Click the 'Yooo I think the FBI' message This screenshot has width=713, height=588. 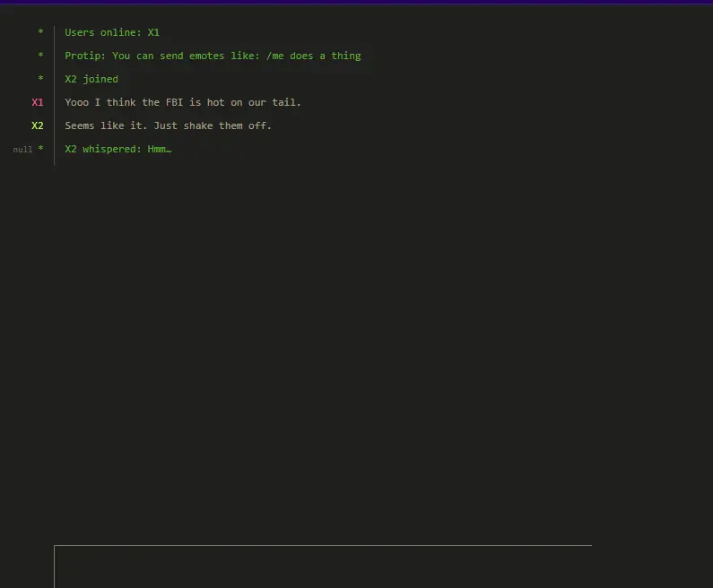[x=183, y=102]
